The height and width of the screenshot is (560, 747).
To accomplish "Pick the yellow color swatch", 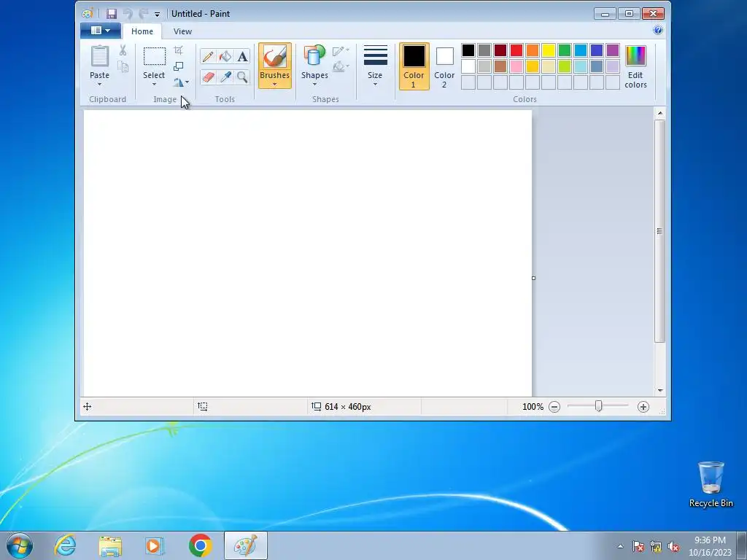I will click(549, 50).
